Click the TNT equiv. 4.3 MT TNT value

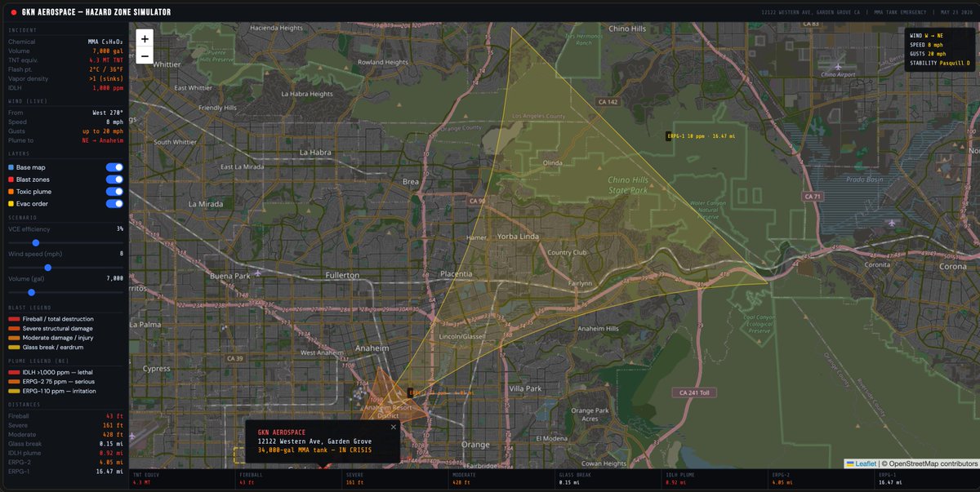pos(106,60)
